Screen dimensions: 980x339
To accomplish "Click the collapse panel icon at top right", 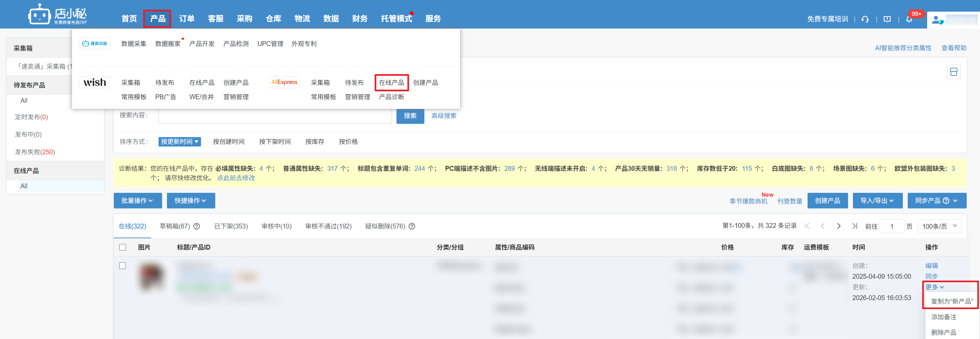I will [953, 72].
